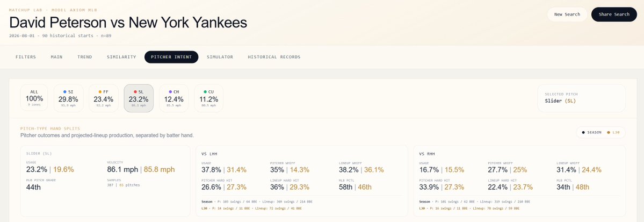Click the VS RHH usage 16.7%
This screenshot has height=222, width=644.
click(x=429, y=170)
